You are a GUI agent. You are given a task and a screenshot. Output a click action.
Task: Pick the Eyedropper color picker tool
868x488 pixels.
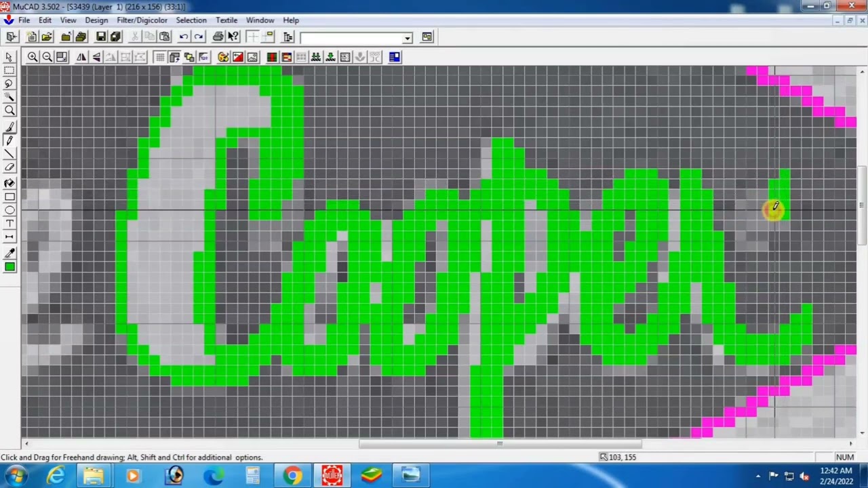pyautogui.click(x=9, y=252)
